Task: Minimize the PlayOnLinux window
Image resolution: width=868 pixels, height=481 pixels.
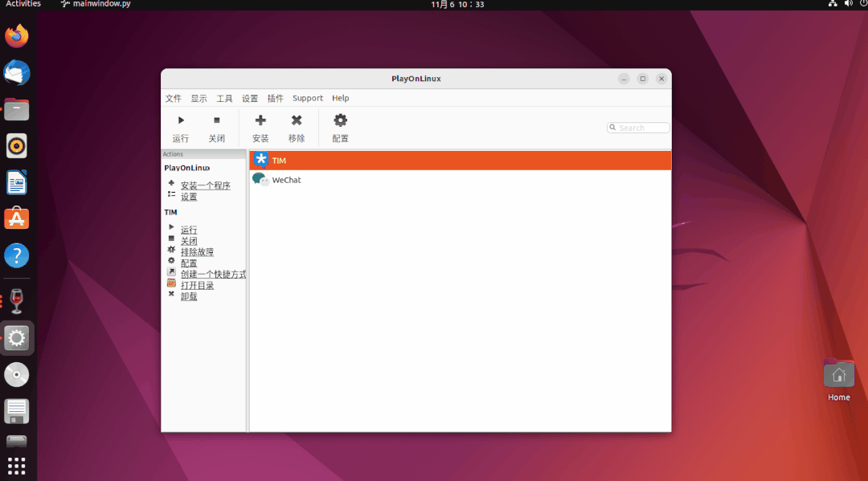Action: pyautogui.click(x=624, y=79)
